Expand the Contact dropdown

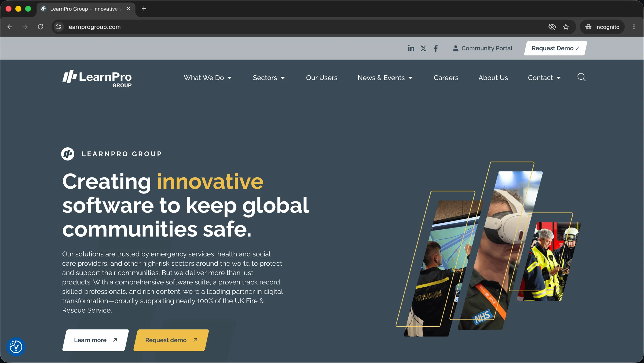point(544,78)
